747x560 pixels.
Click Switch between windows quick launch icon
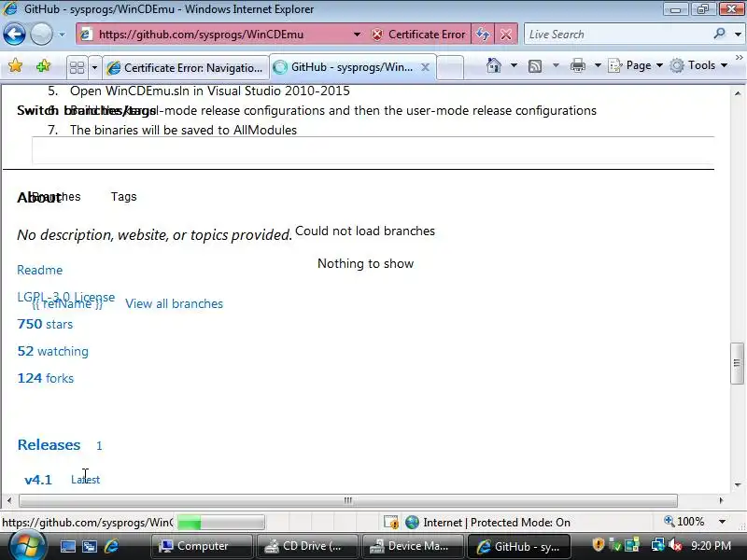(x=90, y=546)
